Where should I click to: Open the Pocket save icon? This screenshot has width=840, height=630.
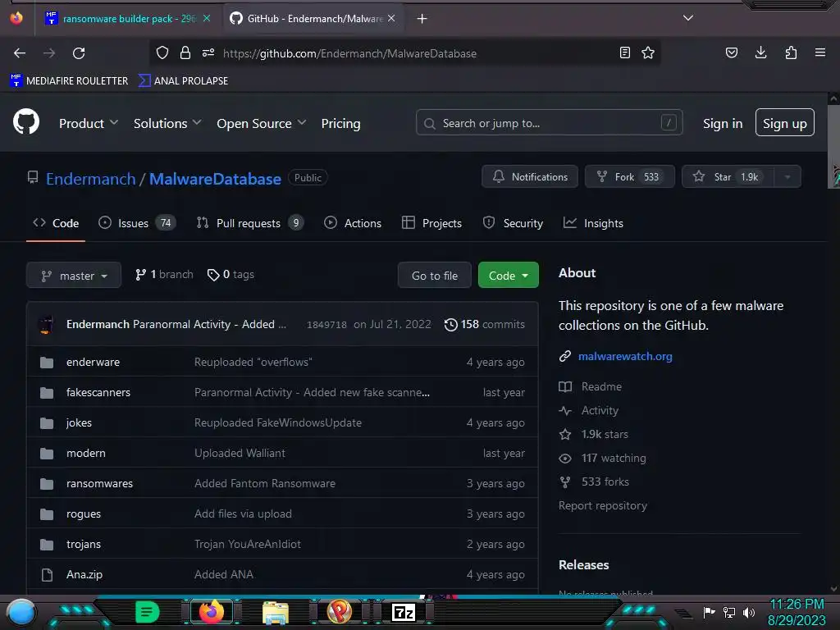[731, 52]
